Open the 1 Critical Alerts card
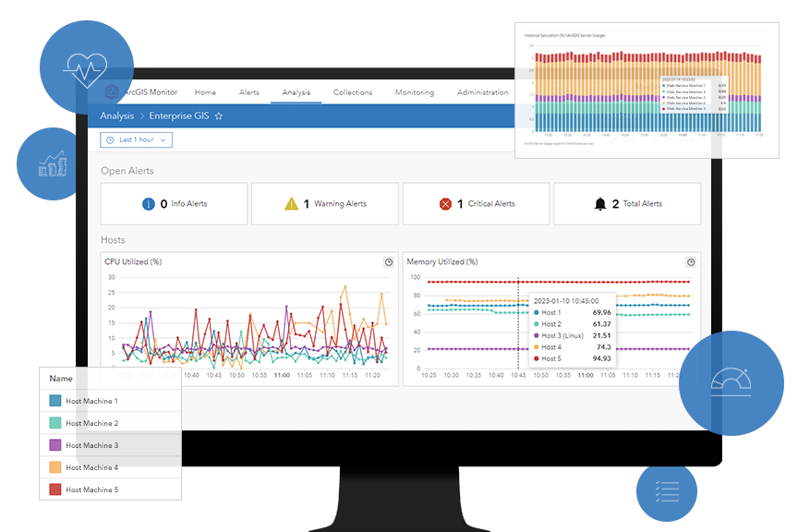This screenshot has width=798, height=532. pyautogui.click(x=476, y=203)
